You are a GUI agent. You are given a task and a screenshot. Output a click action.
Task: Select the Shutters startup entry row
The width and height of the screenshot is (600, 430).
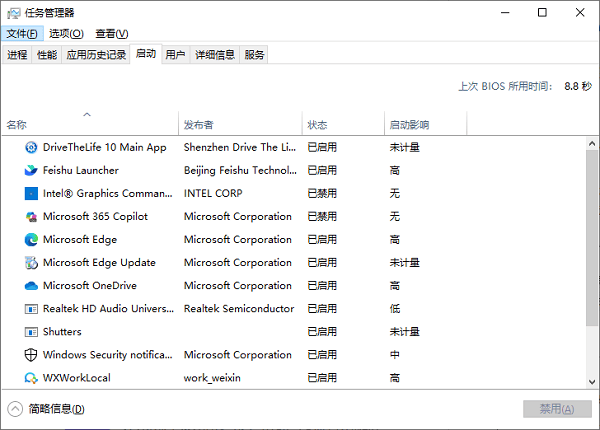62,332
